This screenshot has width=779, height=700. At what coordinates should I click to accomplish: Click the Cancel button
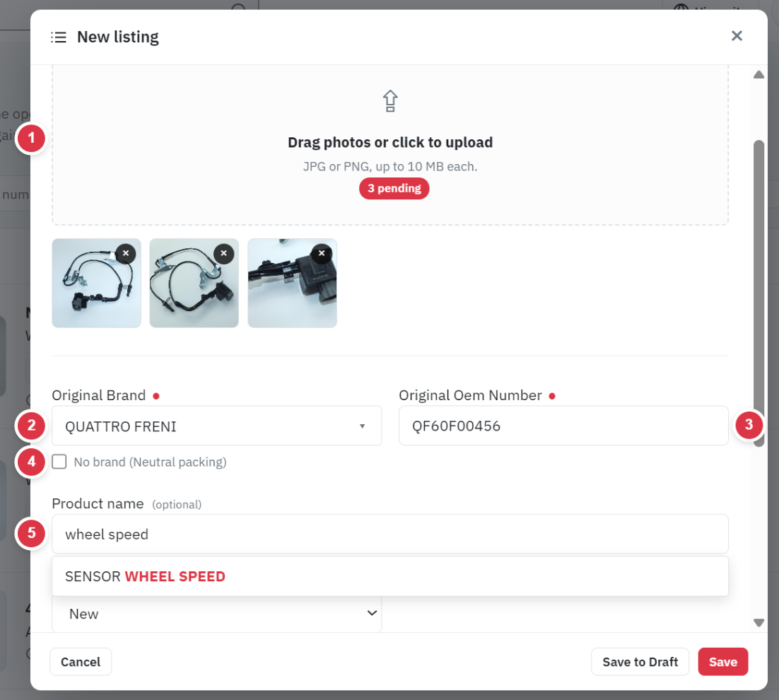coord(81,662)
